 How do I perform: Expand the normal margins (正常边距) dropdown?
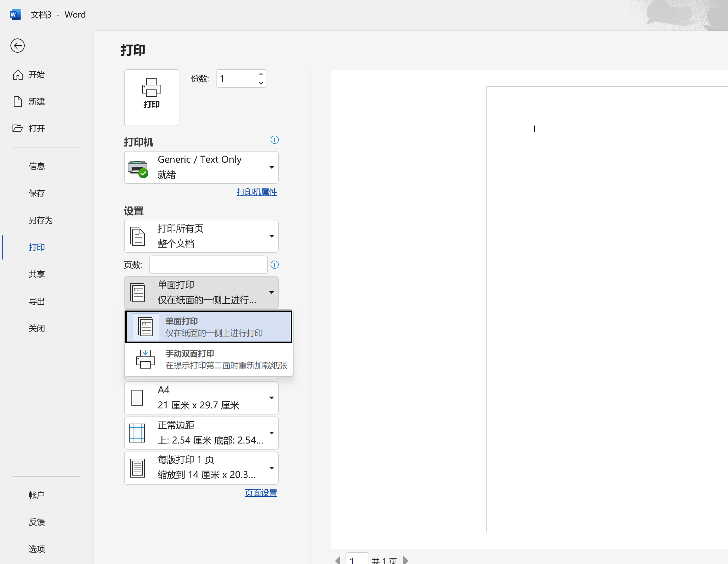point(201,433)
